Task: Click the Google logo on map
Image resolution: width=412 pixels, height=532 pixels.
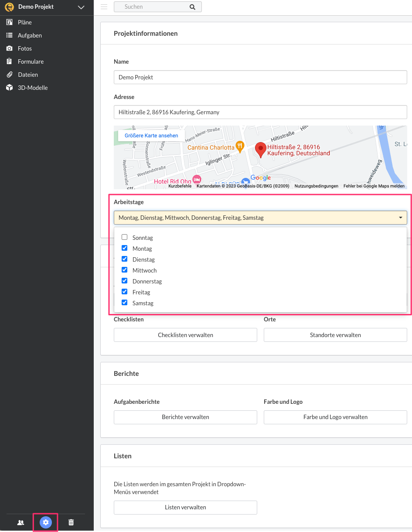Action: click(261, 178)
